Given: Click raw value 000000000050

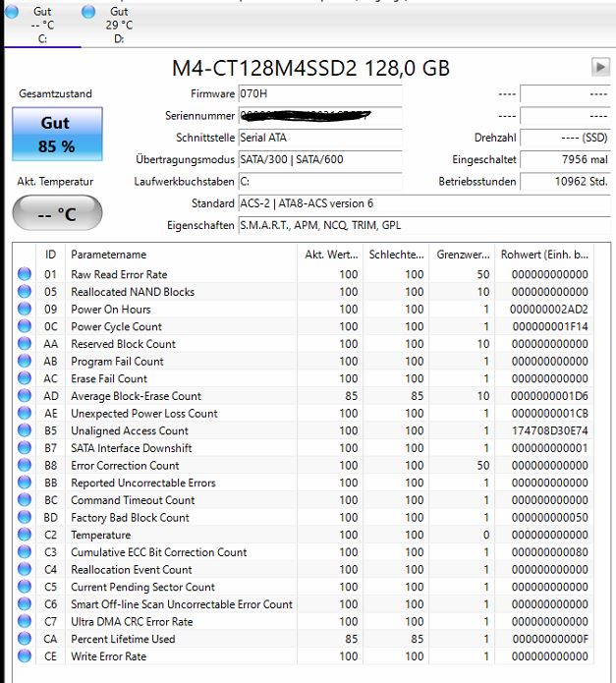Looking at the screenshot, I should pos(550,518).
